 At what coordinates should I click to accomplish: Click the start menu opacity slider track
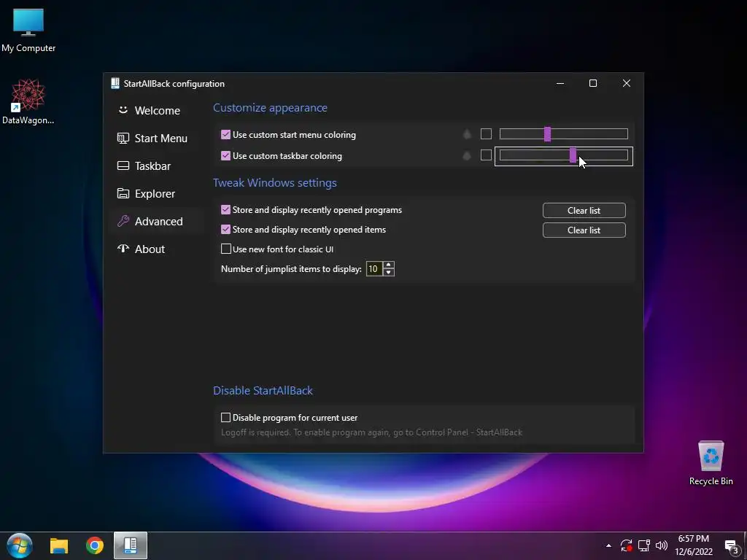click(x=564, y=134)
